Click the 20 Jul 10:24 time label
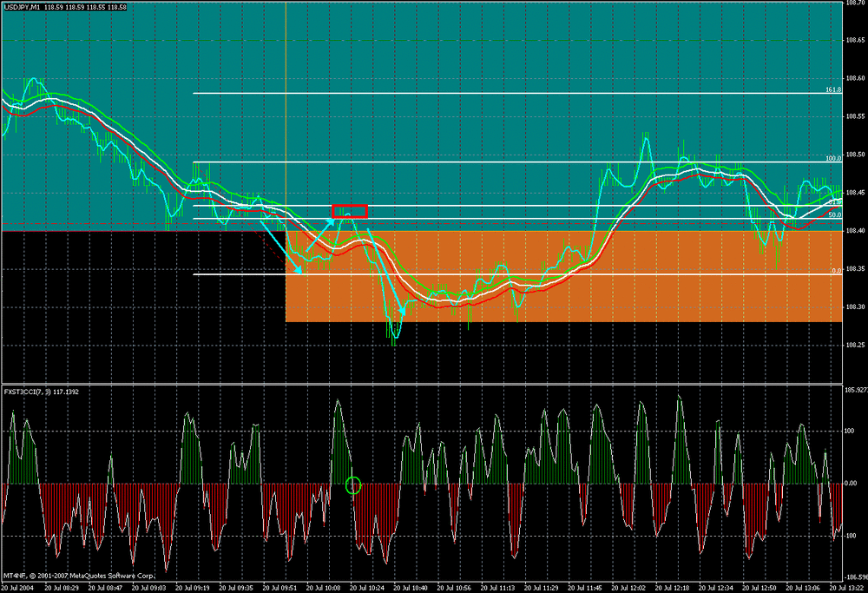This screenshot has height=593, width=868. point(367,588)
